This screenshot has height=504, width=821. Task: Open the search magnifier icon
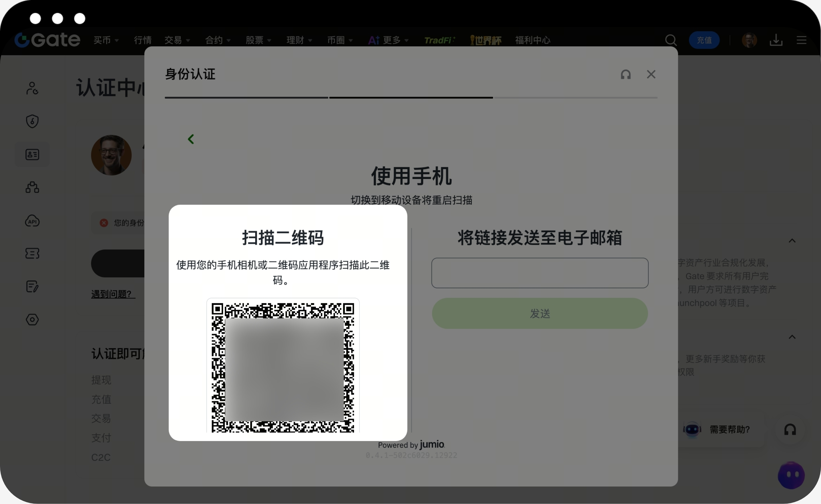click(670, 40)
